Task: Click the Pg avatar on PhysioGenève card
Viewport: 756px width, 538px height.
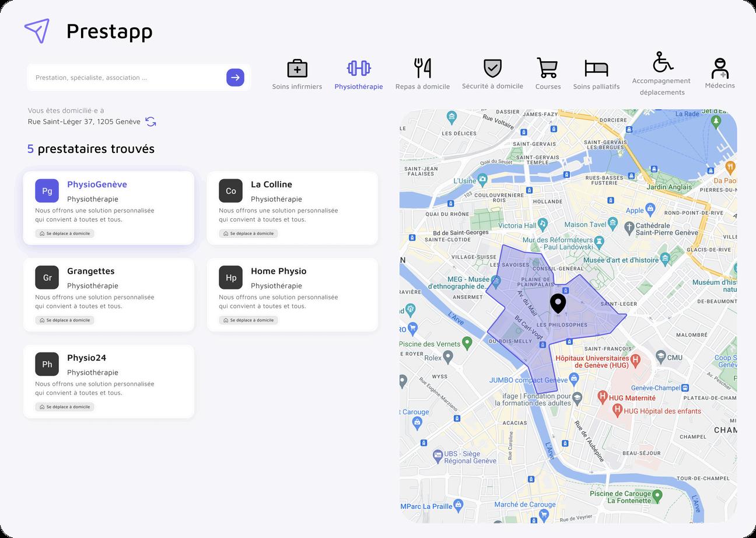Action: pyautogui.click(x=47, y=191)
